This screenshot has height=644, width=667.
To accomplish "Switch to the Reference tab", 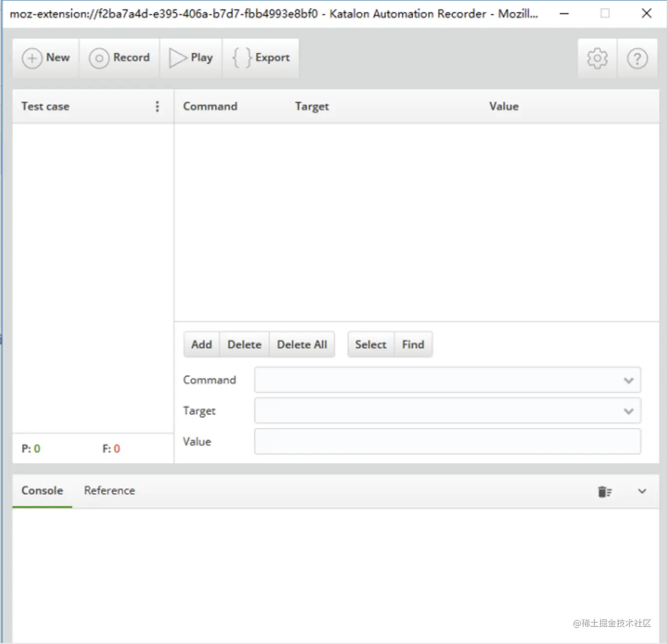I will [x=110, y=491].
